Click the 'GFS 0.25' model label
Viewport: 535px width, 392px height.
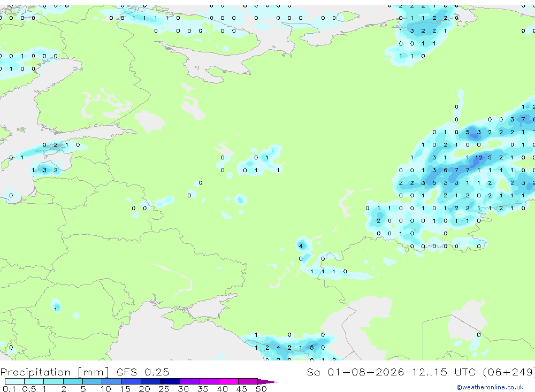pyautogui.click(x=143, y=372)
